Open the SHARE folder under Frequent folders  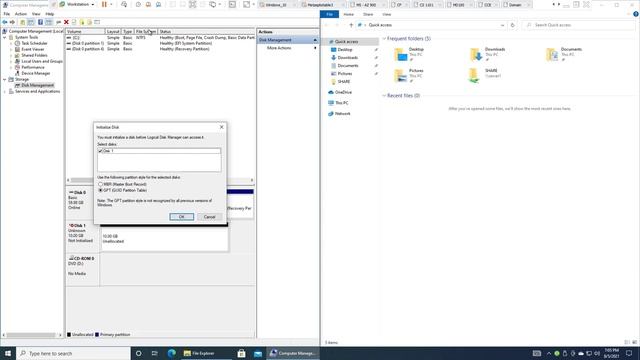click(485, 76)
